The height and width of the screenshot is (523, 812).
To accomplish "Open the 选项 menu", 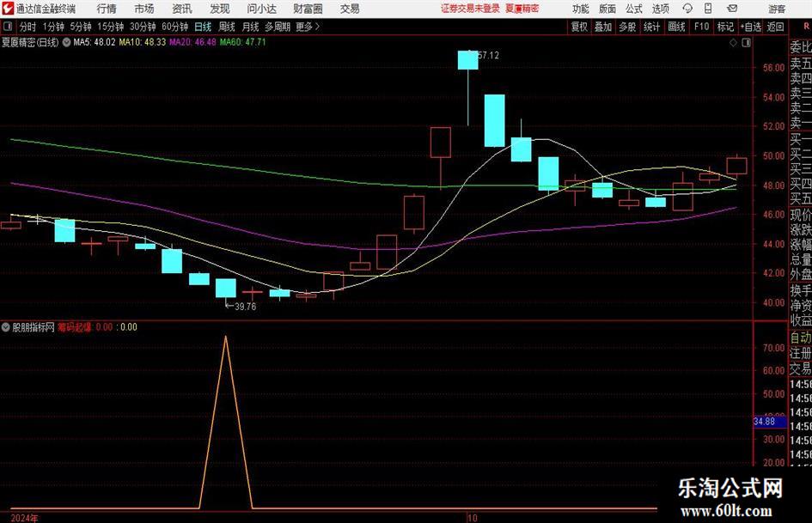I will click(660, 9).
